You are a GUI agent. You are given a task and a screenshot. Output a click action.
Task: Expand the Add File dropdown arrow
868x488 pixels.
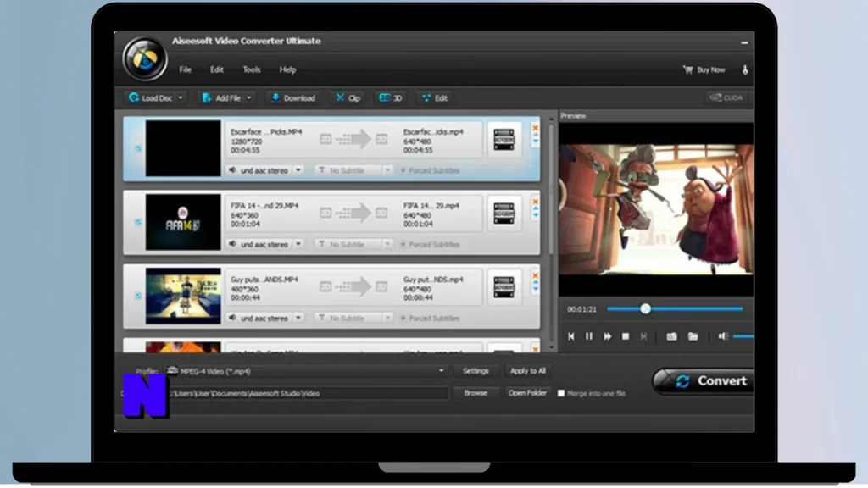[x=249, y=98]
